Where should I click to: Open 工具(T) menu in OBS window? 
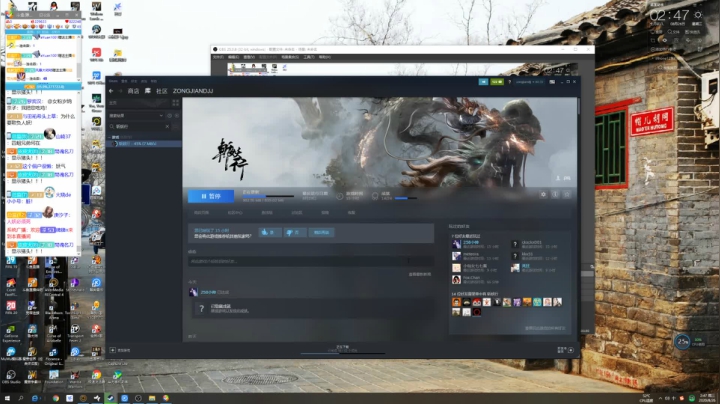click(309, 57)
